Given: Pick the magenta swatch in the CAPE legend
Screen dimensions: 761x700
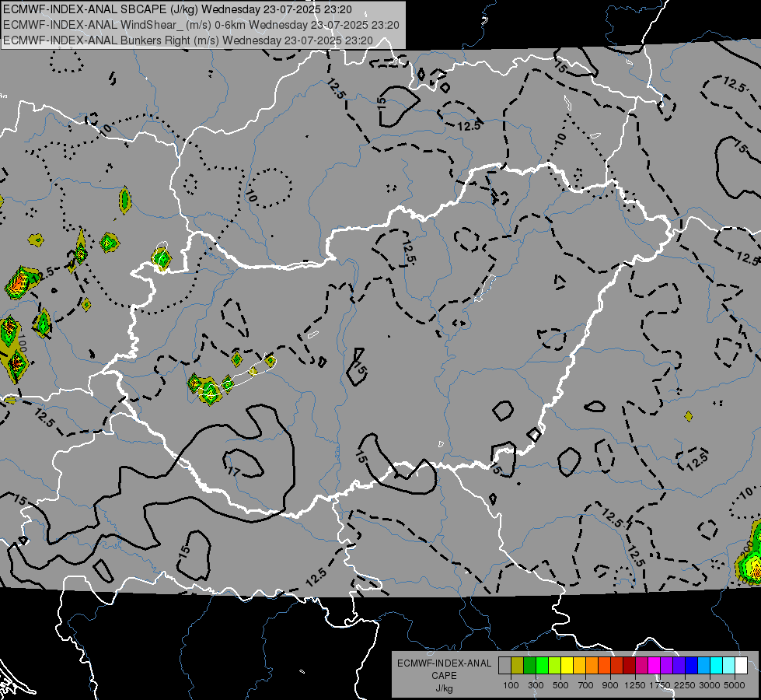Looking at the screenshot, I should (654, 666).
